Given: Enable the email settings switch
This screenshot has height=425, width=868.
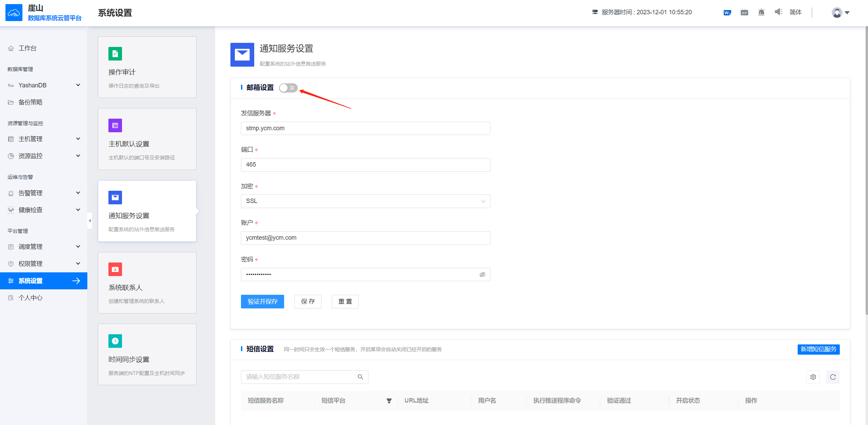Looking at the screenshot, I should (x=288, y=88).
